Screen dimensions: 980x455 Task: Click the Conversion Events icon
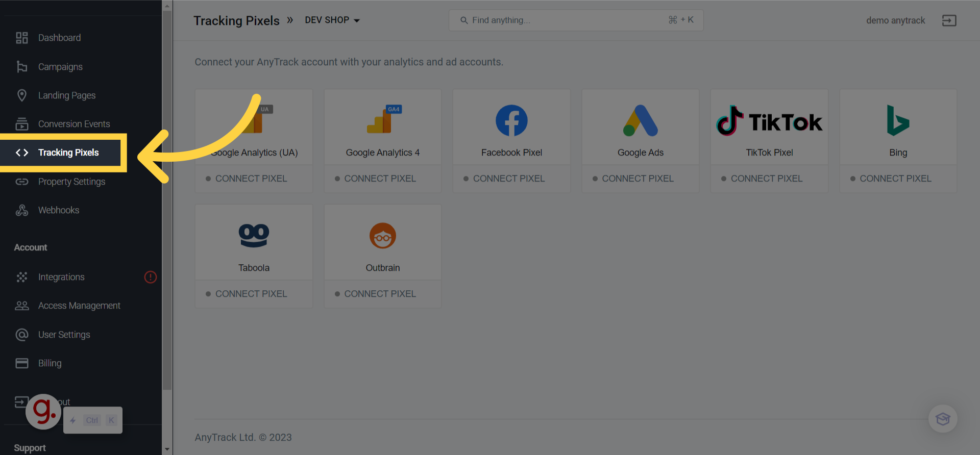tap(22, 124)
